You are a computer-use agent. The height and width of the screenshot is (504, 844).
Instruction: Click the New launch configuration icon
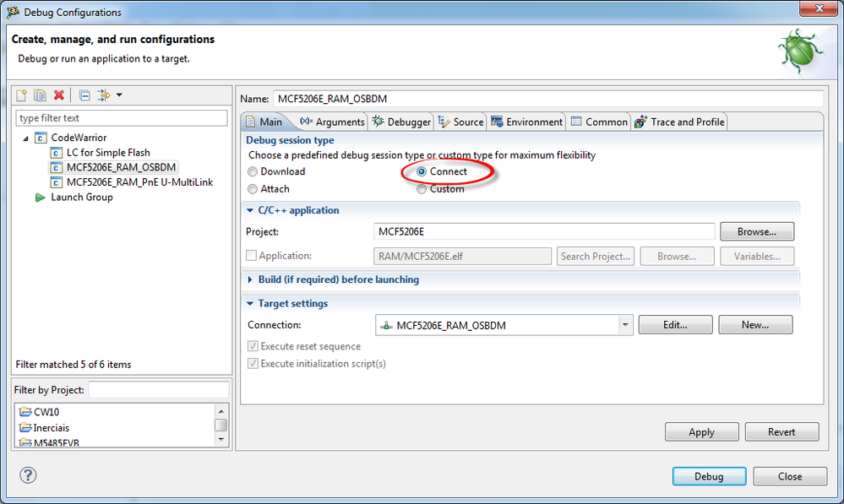(21, 95)
